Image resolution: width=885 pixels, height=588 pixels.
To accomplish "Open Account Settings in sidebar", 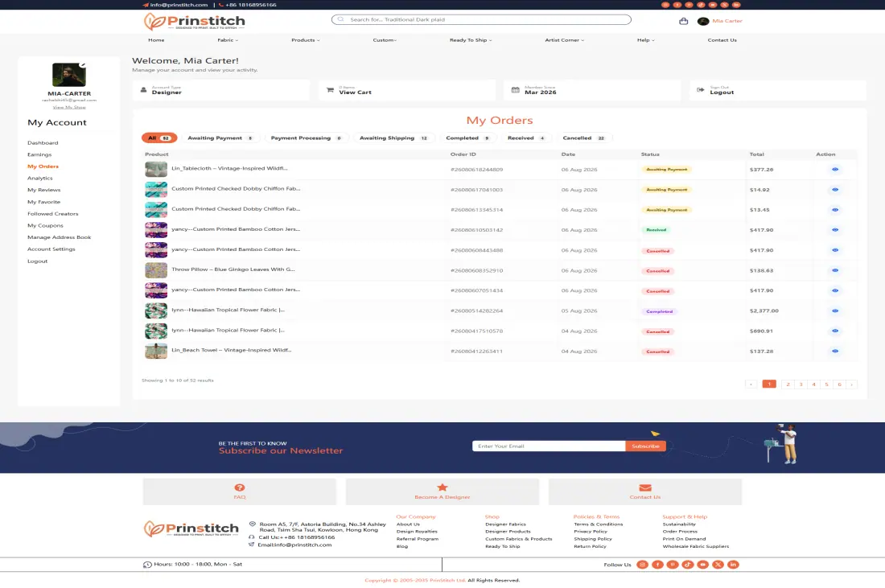I will (51, 249).
